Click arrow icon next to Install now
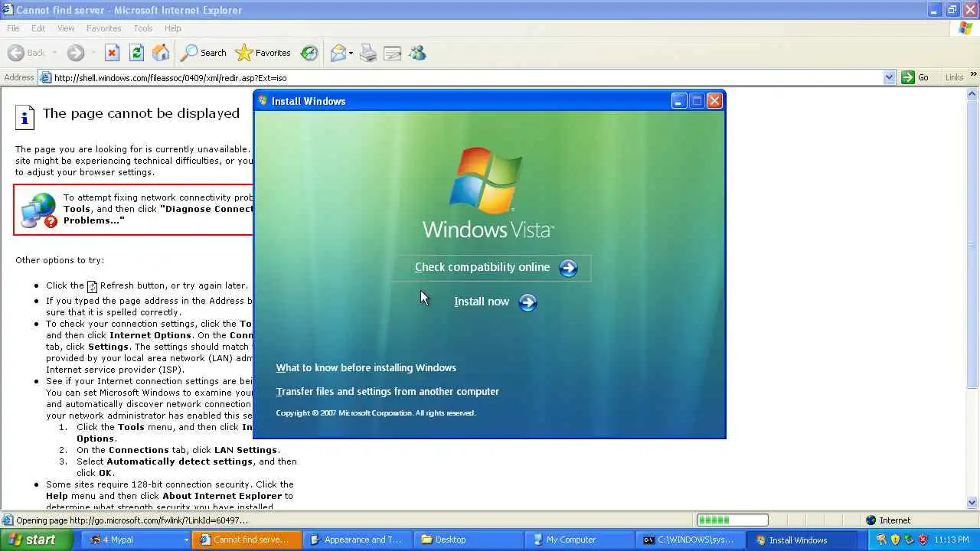 528,302
